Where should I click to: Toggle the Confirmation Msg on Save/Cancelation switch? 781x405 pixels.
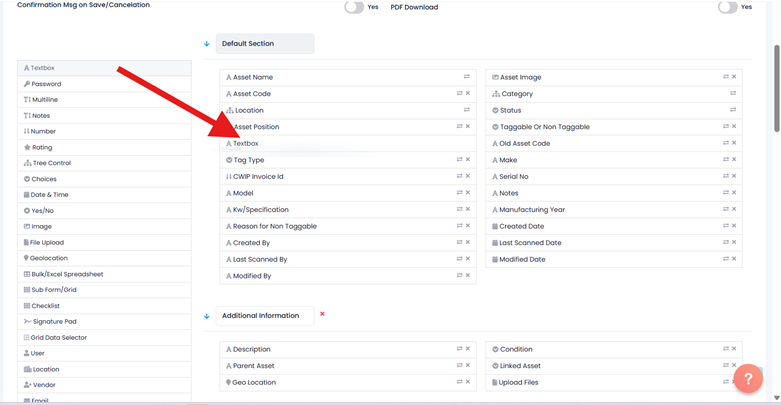[354, 7]
